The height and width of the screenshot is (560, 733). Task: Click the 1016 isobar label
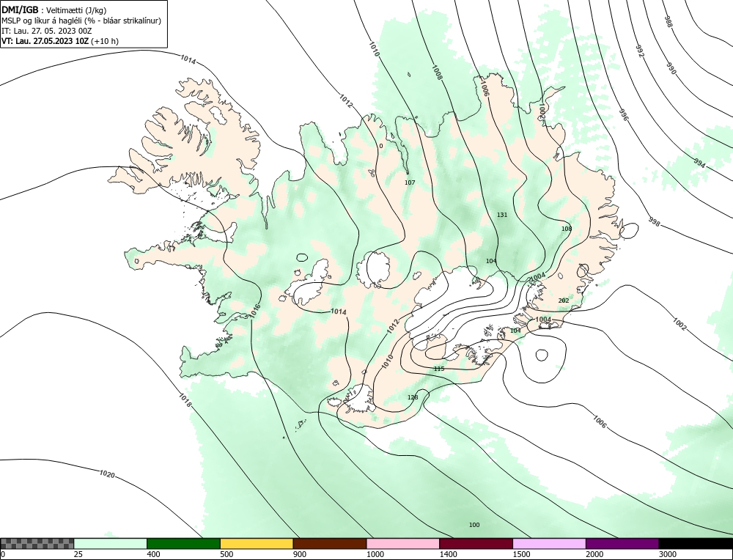(x=255, y=312)
